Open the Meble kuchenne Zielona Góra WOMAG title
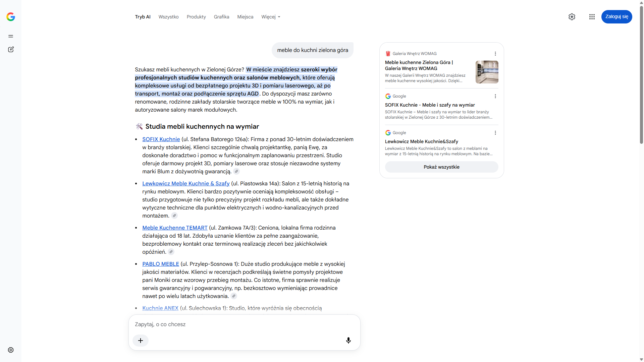This screenshot has width=644, height=362. coord(419,65)
